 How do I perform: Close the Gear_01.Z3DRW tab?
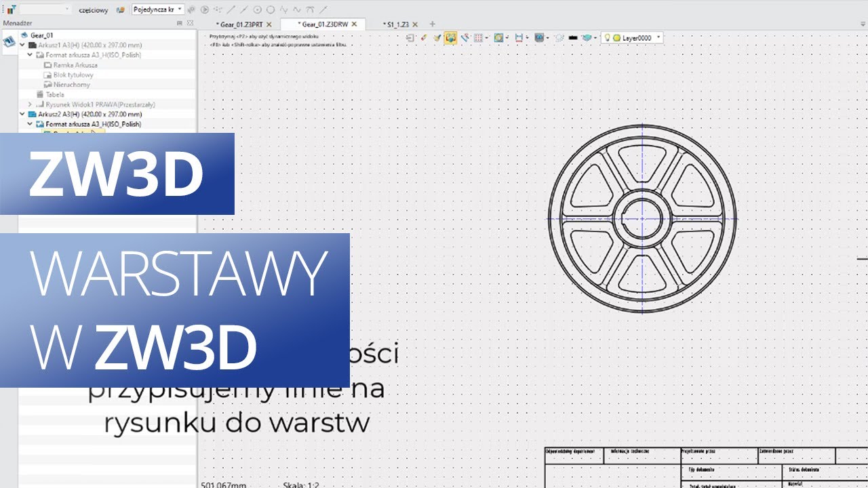(354, 24)
